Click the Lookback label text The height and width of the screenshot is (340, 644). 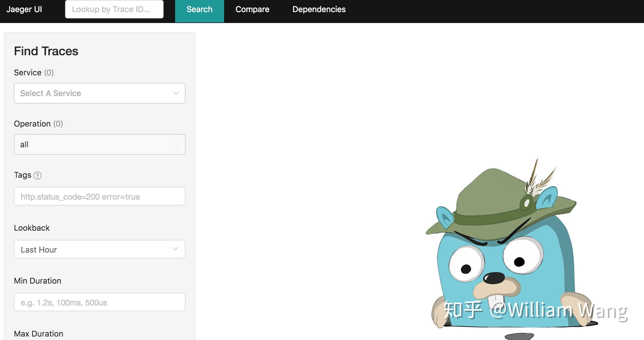(x=32, y=228)
